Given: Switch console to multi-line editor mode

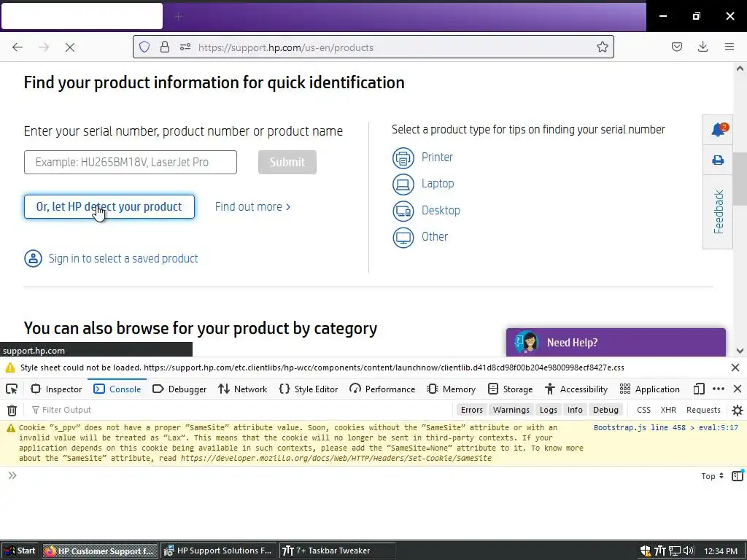Looking at the screenshot, I should pos(737,475).
